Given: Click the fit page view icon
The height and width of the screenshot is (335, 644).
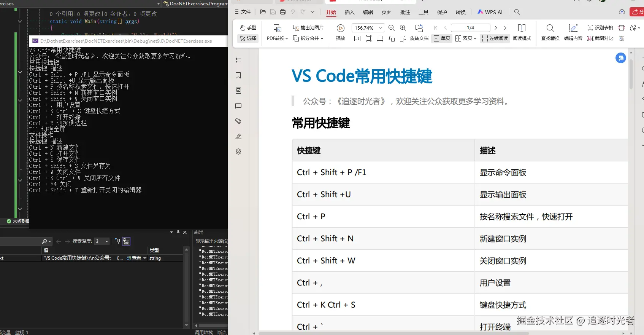Looking at the screenshot, I should click(369, 38).
